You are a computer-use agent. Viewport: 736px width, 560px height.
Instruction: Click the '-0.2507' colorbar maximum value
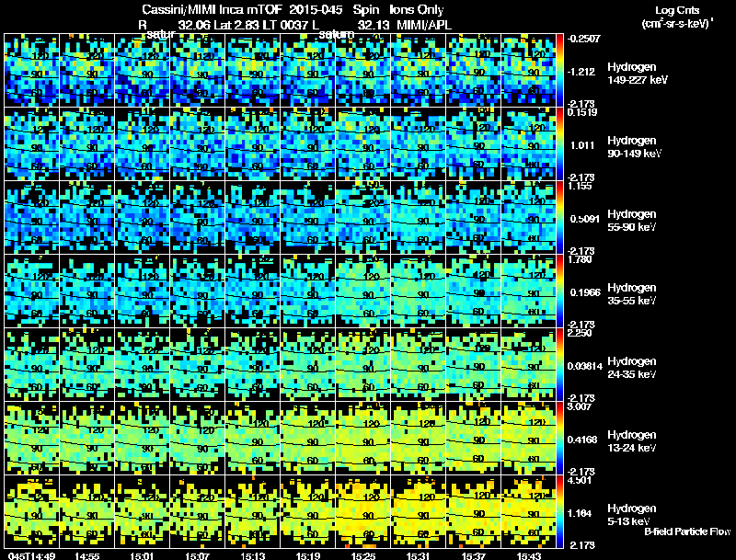pyautogui.click(x=583, y=39)
